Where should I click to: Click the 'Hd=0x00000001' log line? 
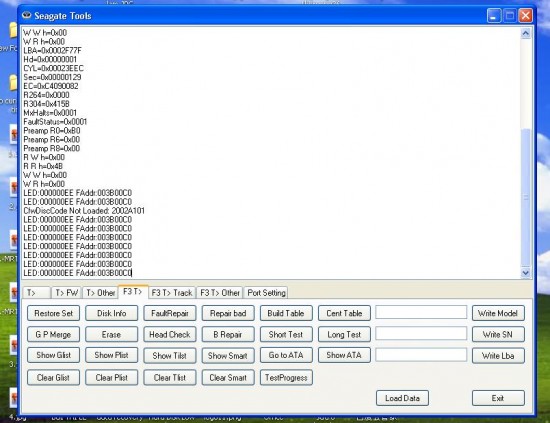(x=50, y=59)
